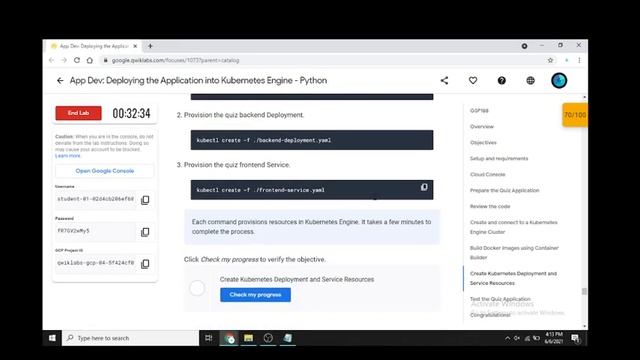Open File Explorer from the taskbar

pyautogui.click(x=248, y=338)
